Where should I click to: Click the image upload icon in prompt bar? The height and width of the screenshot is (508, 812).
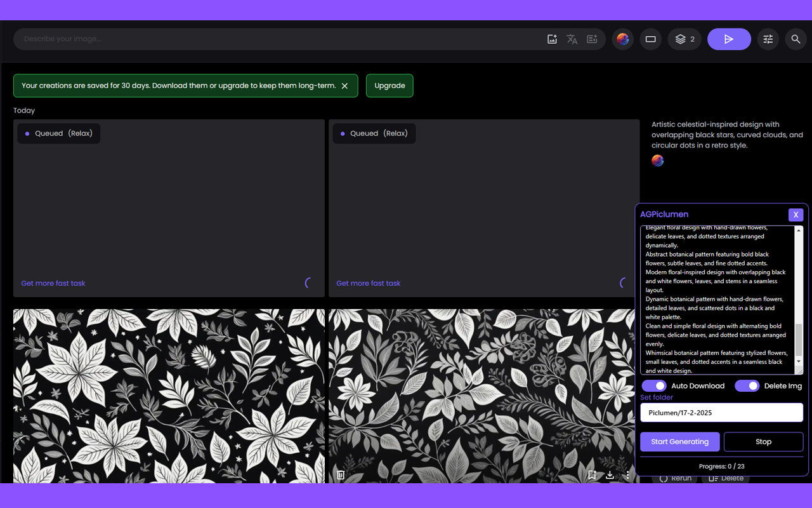(x=552, y=39)
